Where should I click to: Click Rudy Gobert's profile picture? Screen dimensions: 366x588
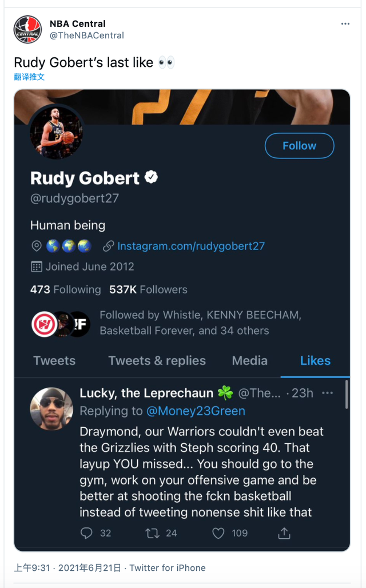click(57, 133)
